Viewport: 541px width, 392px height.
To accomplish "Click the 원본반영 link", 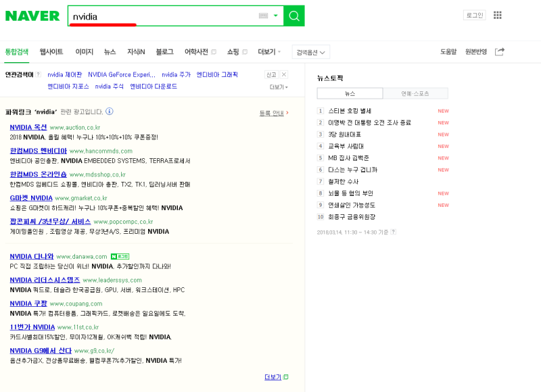I will tap(476, 52).
